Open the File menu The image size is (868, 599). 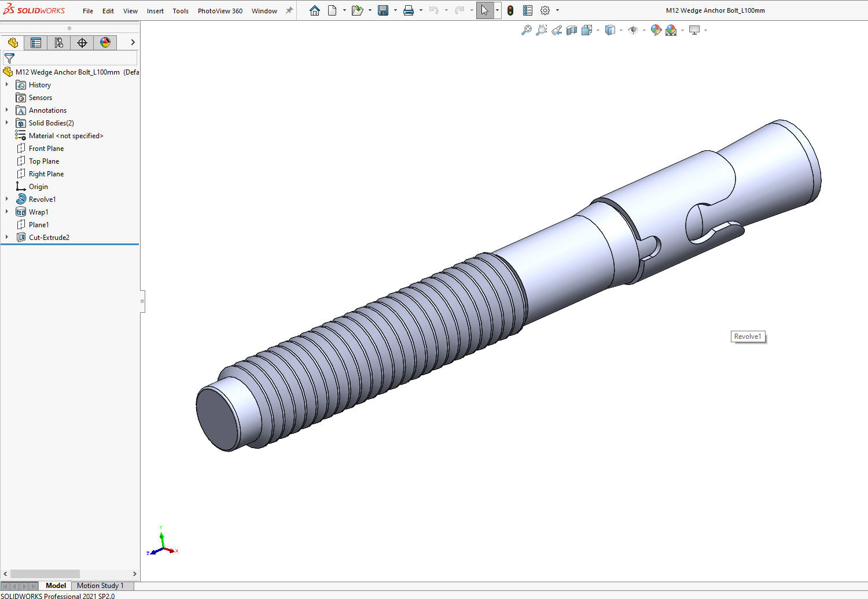(88, 11)
